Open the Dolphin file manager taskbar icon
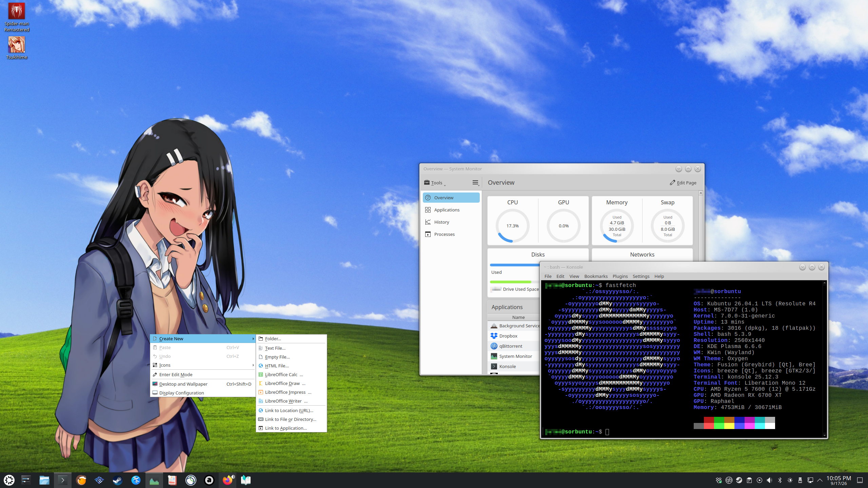 pos(44,480)
